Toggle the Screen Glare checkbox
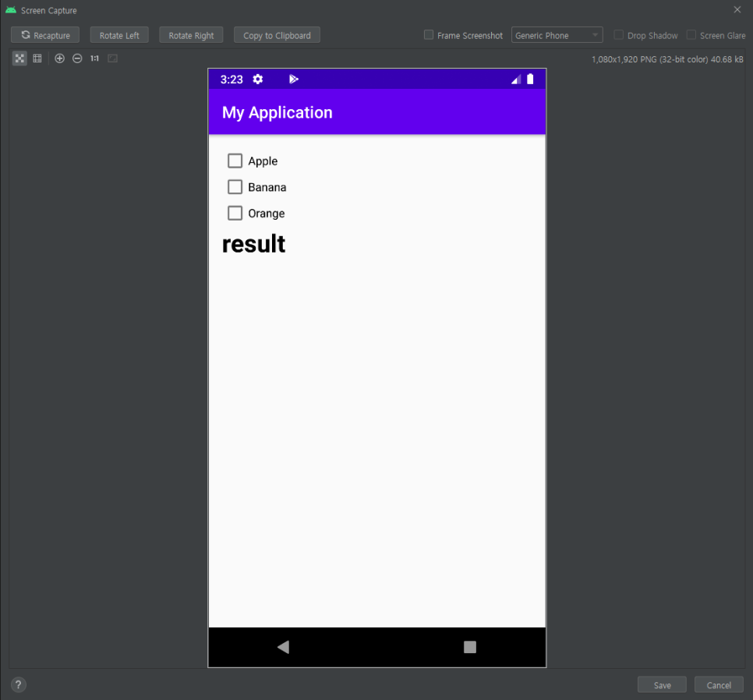 click(x=691, y=34)
